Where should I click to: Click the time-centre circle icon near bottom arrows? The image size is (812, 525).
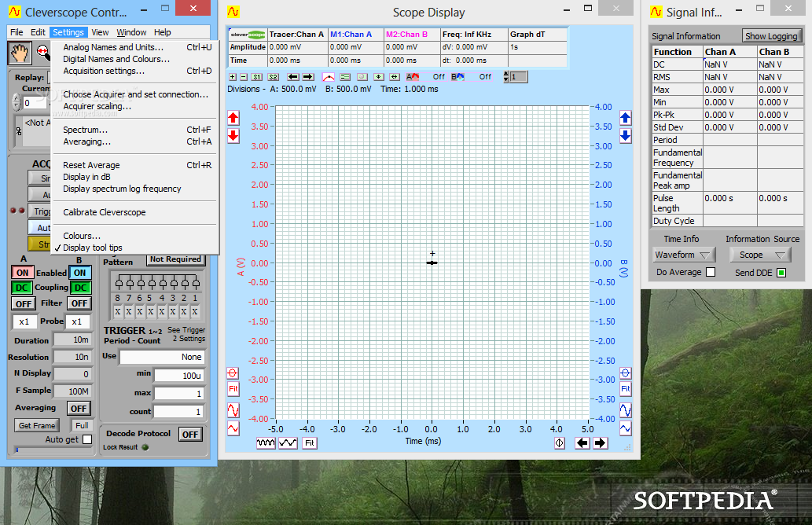coord(560,443)
